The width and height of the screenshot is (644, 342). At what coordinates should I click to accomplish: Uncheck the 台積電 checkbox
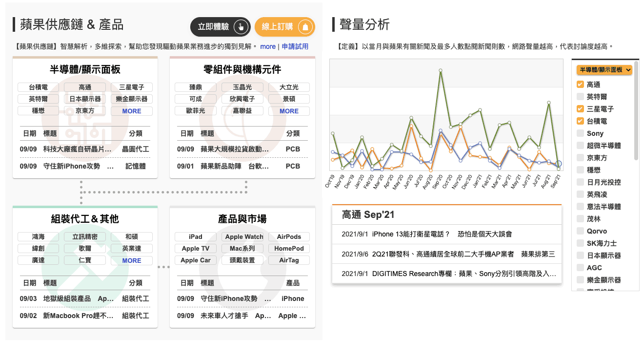click(580, 121)
